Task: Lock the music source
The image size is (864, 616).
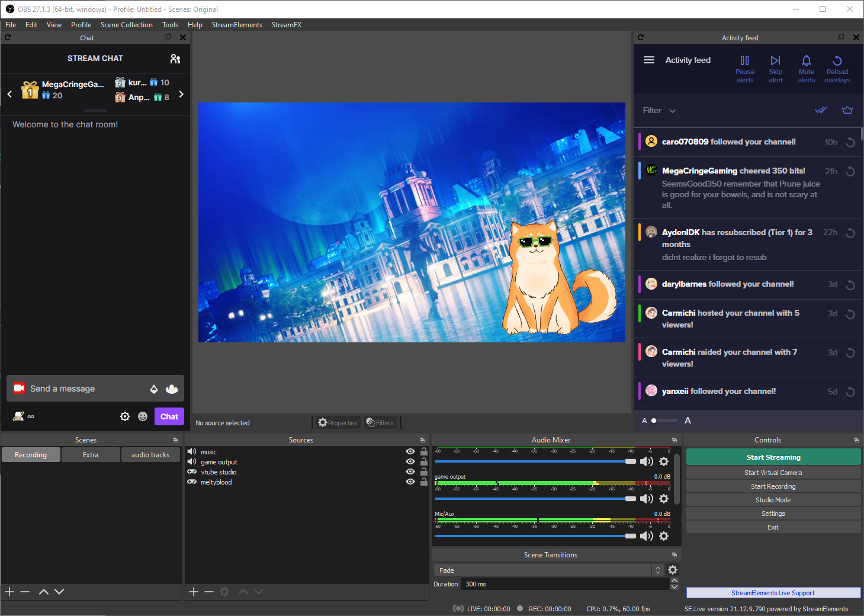Action: [424, 451]
